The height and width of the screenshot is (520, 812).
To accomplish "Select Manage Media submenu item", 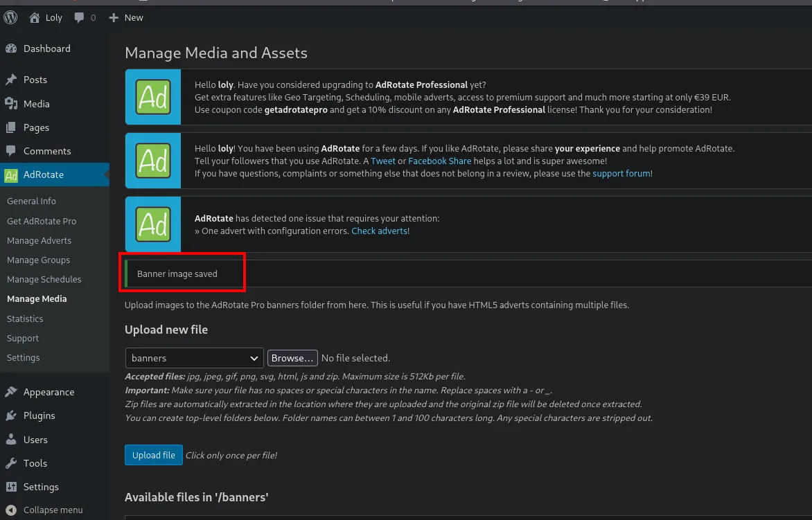I will (37, 298).
